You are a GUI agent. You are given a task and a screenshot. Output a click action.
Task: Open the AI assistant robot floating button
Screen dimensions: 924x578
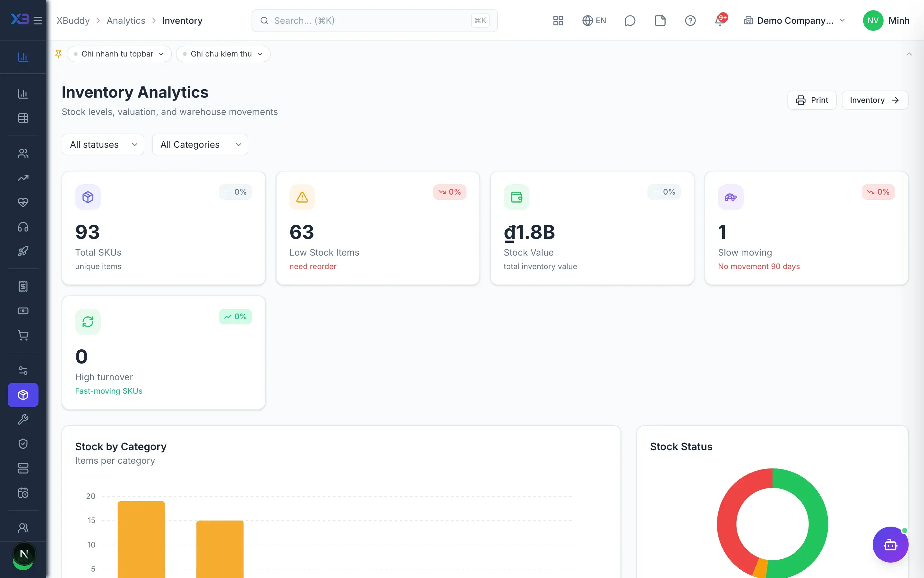pyautogui.click(x=890, y=544)
